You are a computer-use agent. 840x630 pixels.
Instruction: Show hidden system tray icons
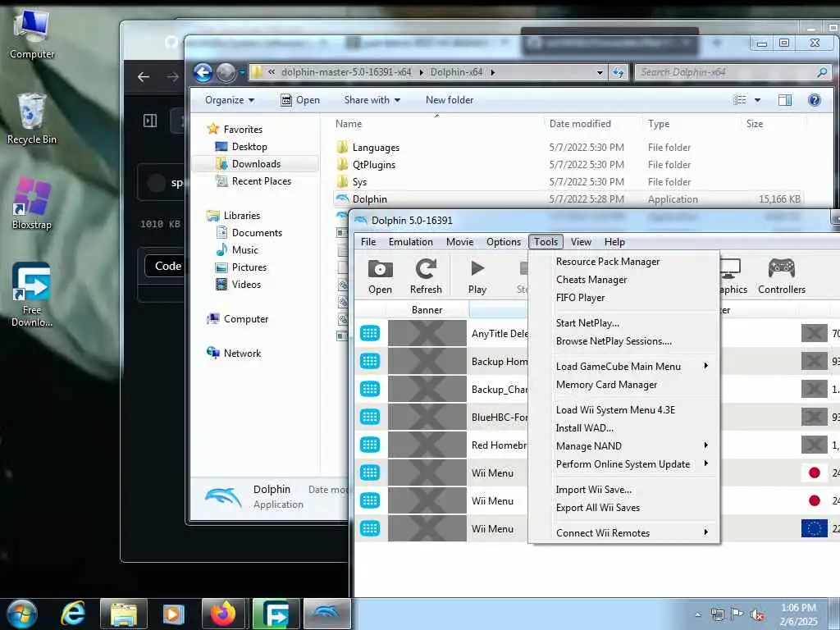697,615
